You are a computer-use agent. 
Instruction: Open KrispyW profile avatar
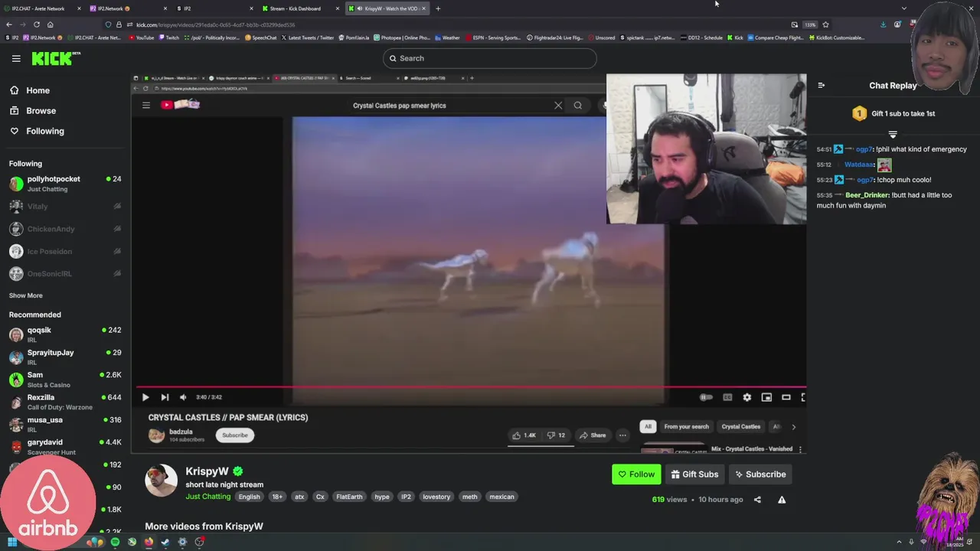pos(161,481)
